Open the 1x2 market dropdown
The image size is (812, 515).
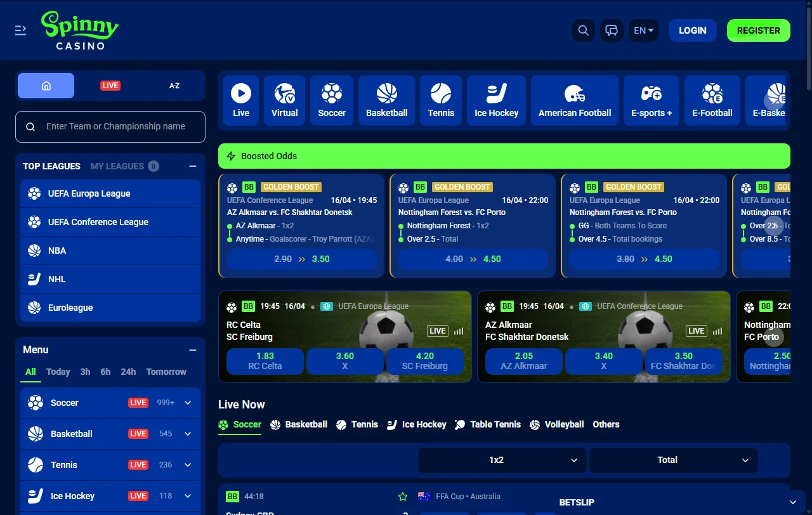pos(502,460)
